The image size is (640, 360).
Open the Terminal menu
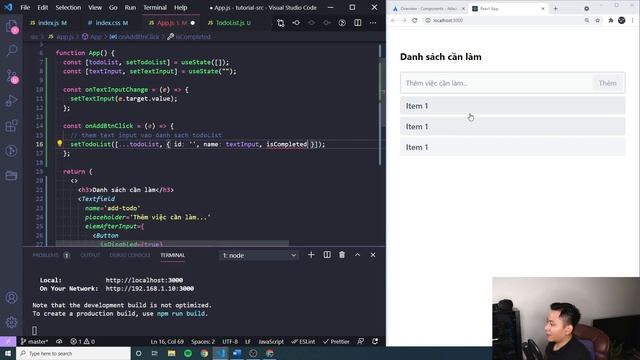pyautogui.click(x=155, y=8)
